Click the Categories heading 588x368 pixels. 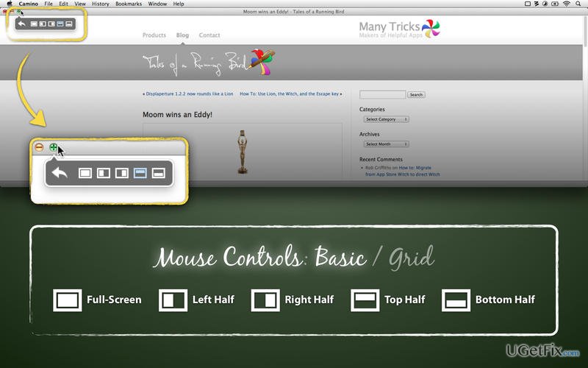click(372, 109)
